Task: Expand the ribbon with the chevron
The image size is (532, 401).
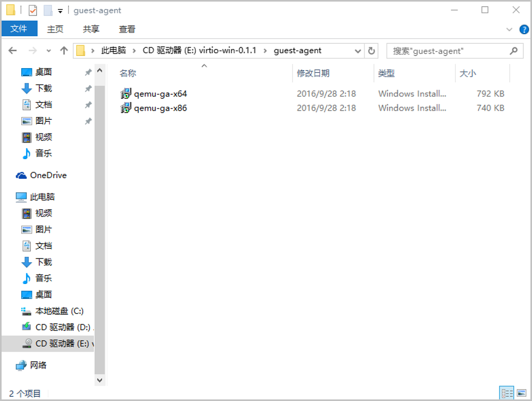Action: (x=509, y=29)
